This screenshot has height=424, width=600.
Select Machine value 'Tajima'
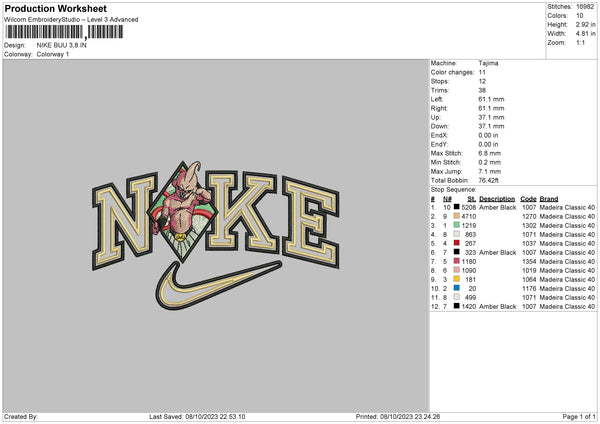[x=488, y=63]
